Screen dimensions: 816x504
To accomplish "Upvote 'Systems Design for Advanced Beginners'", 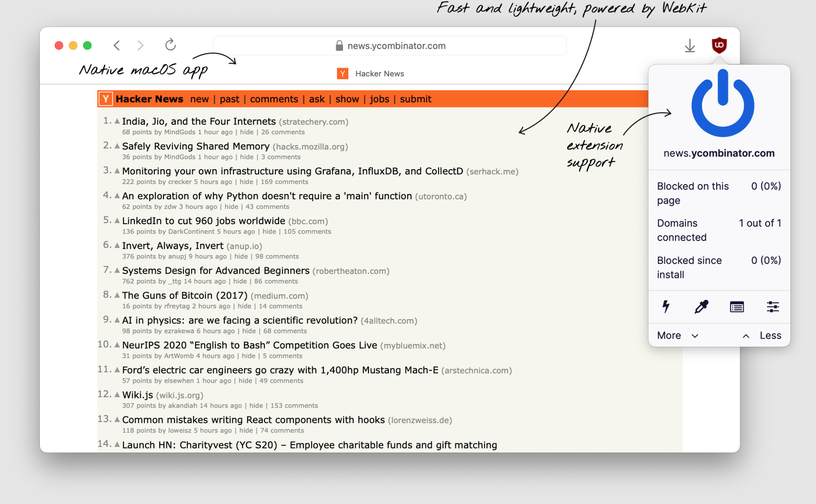I will 117,270.
